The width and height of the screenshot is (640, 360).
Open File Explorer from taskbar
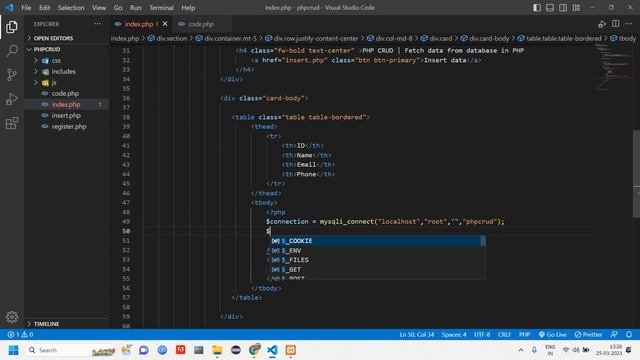[x=217, y=350]
